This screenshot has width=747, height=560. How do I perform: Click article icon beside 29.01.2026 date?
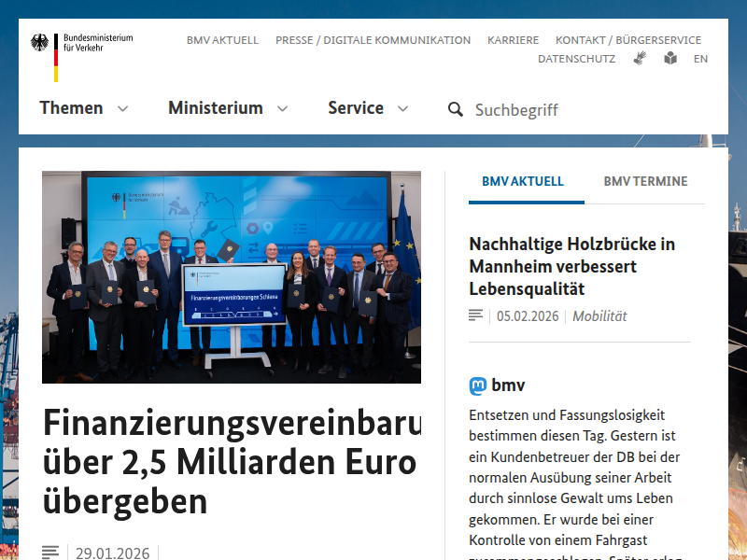click(x=50, y=553)
